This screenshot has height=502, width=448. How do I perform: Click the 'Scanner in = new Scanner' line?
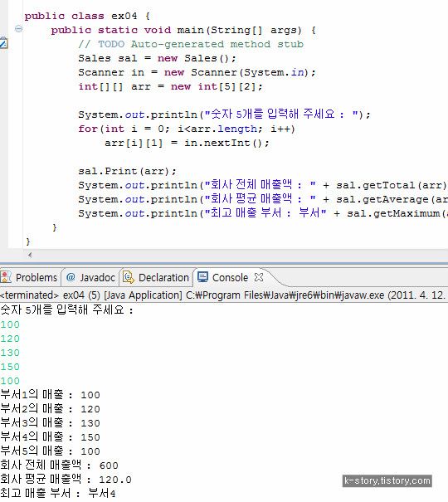point(197,72)
